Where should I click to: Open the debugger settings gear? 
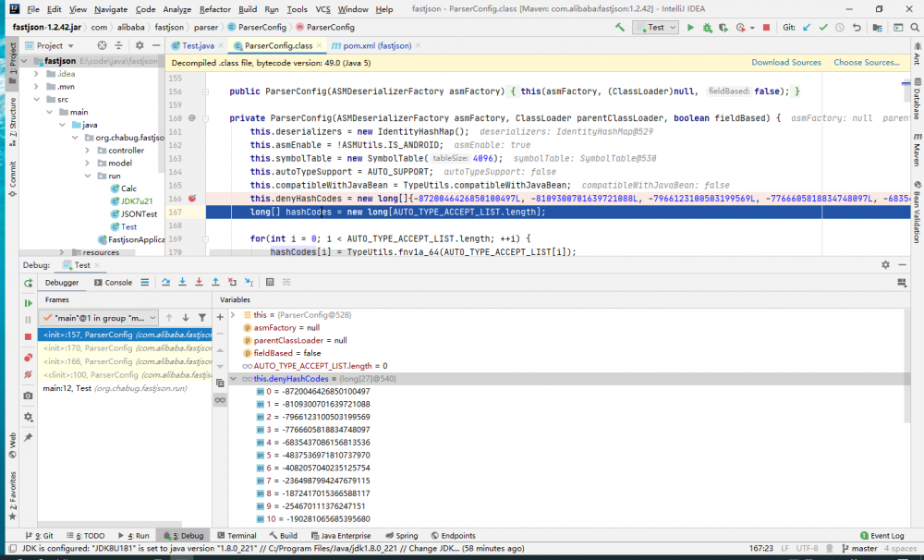click(x=884, y=265)
